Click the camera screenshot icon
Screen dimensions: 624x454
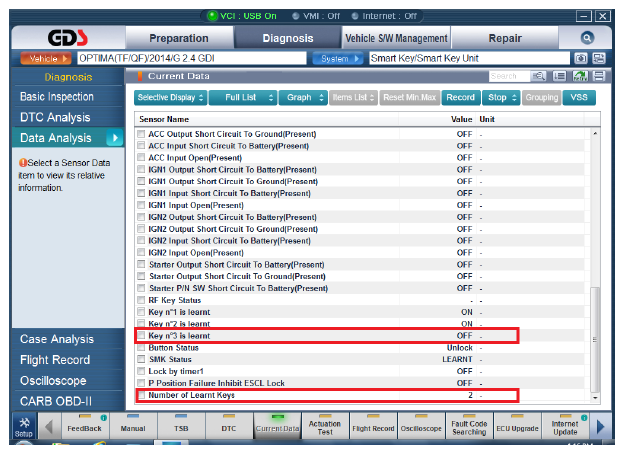click(x=581, y=58)
